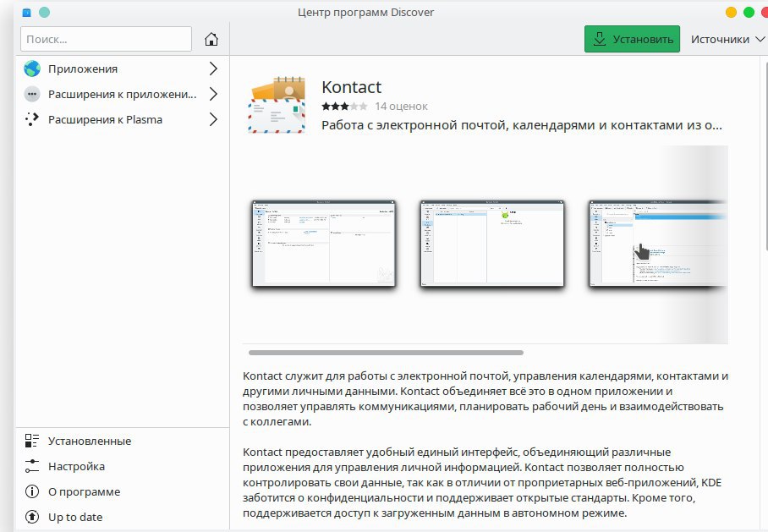
Task: Open the first Kontact screenshot thumbnail
Action: [x=324, y=244]
